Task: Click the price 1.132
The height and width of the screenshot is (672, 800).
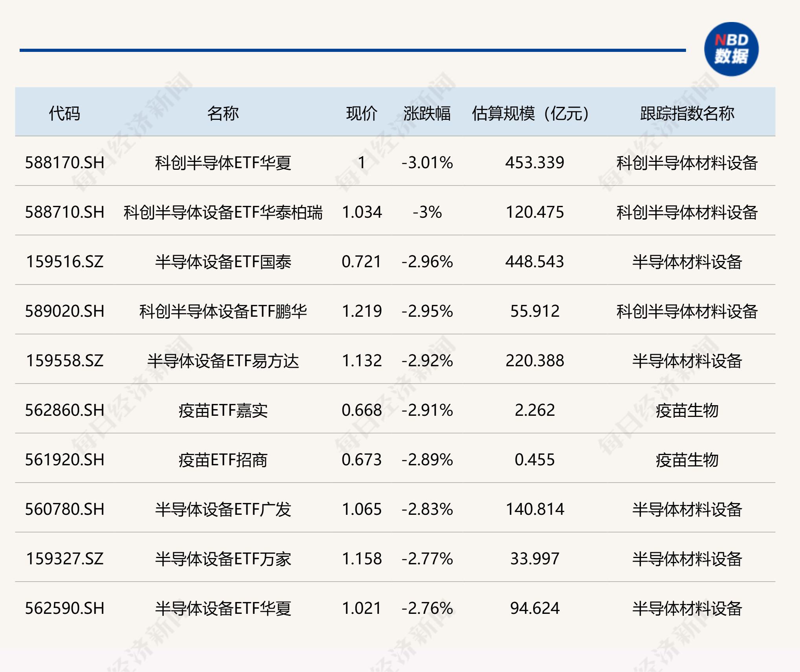Action: point(362,361)
